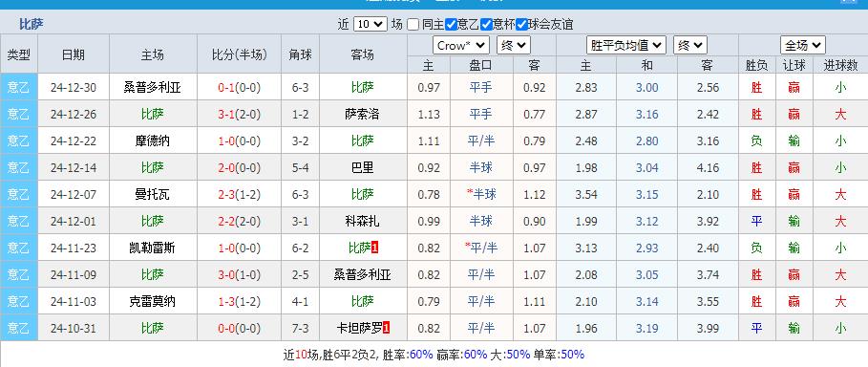Screen dimensions: 868x367
Task: Click summary 单率:50% text
Action: click(559, 355)
